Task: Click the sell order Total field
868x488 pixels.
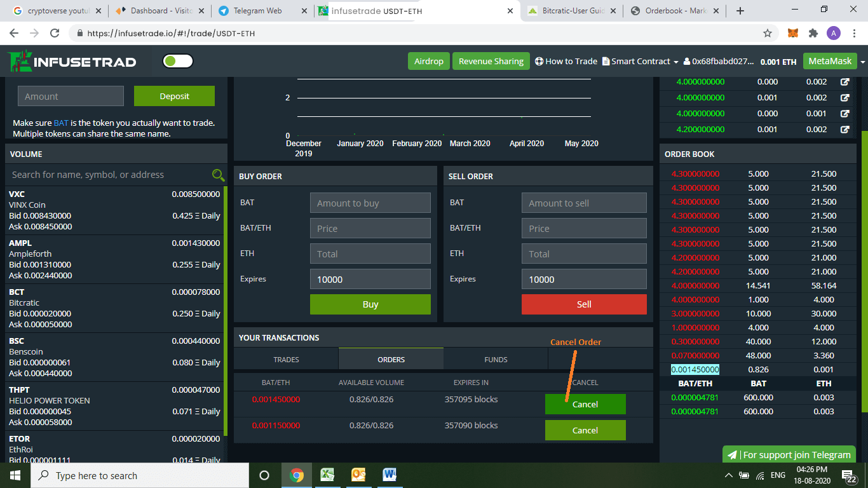Action: tap(584, 254)
